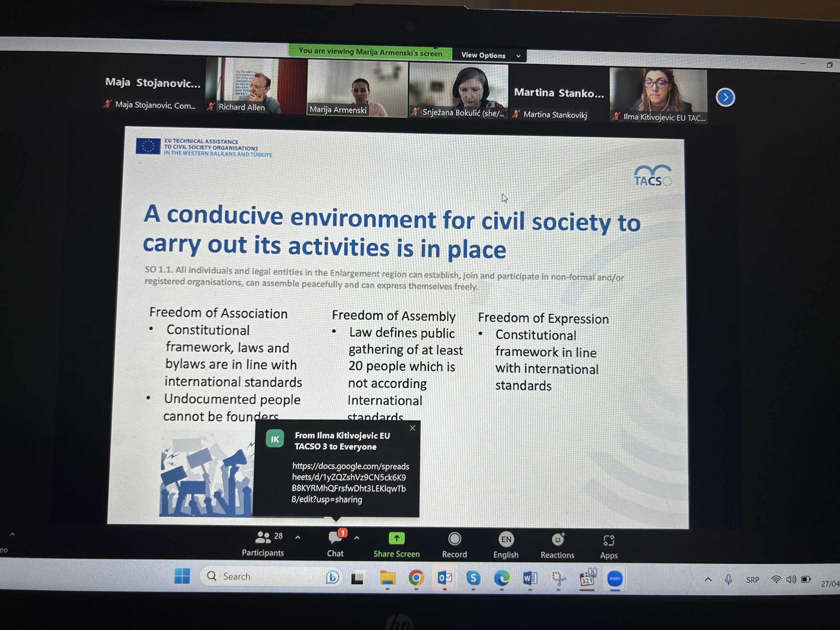Open Outlook from the taskbar
The image size is (840, 630).
tap(445, 578)
